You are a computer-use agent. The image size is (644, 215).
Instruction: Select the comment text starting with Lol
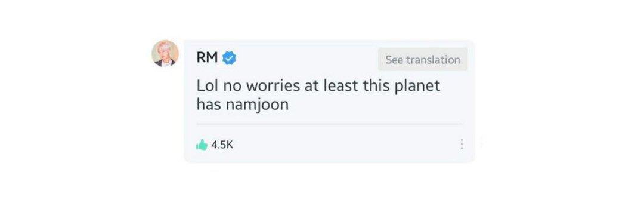click(x=318, y=95)
